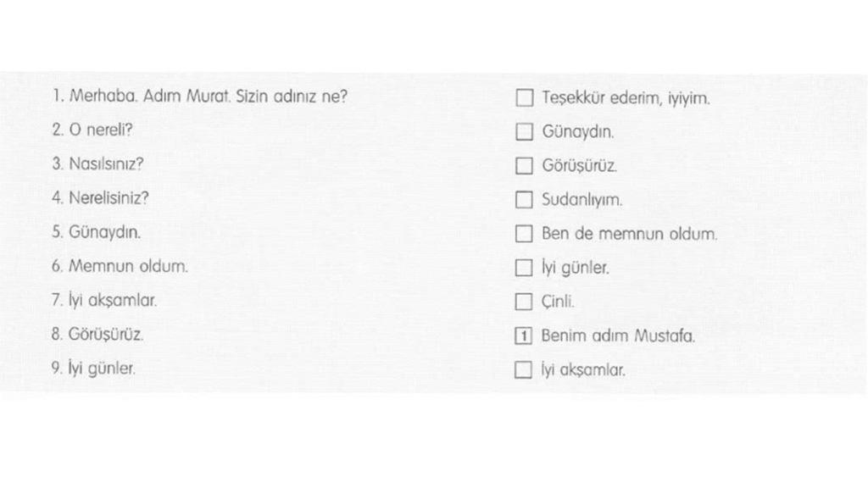Click the answer text "Teşekkür ederim, iyiyim."
Screen dimensions: 868x488
626,98
